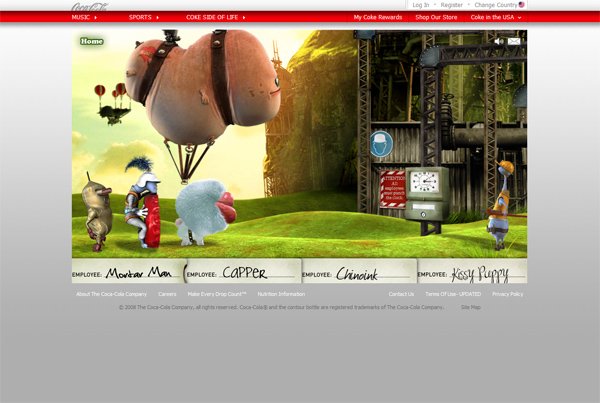The image size is (600, 403).
Task: Open Terms Of Use - UPDATED
Action: point(453,294)
